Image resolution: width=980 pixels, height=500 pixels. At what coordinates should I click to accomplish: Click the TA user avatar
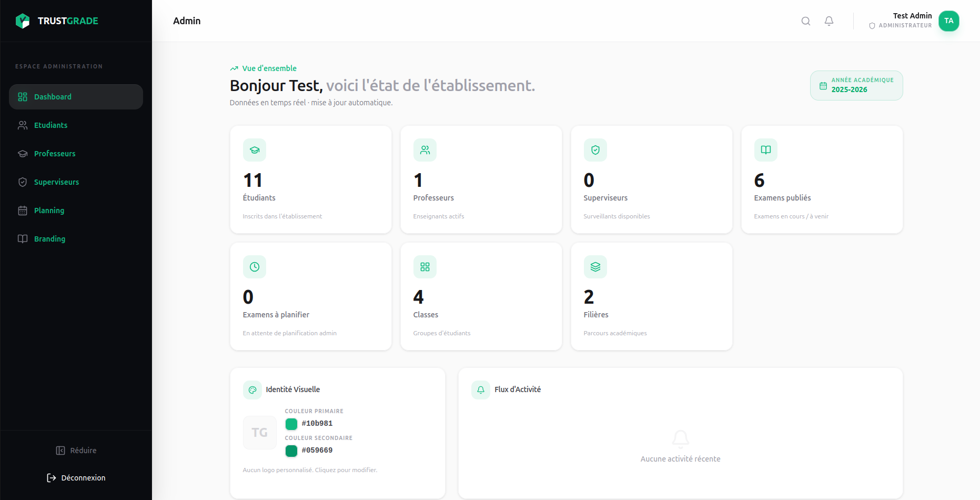click(948, 21)
